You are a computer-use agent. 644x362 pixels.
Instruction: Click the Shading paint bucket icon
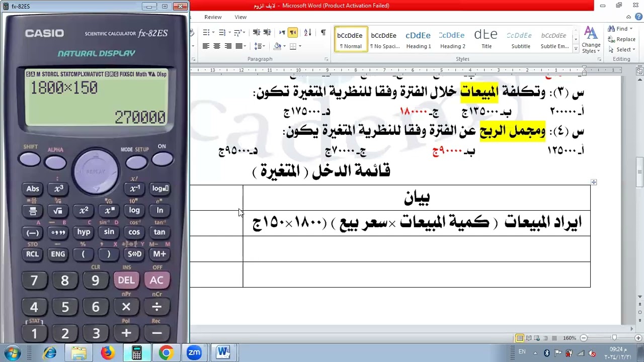[277, 46]
